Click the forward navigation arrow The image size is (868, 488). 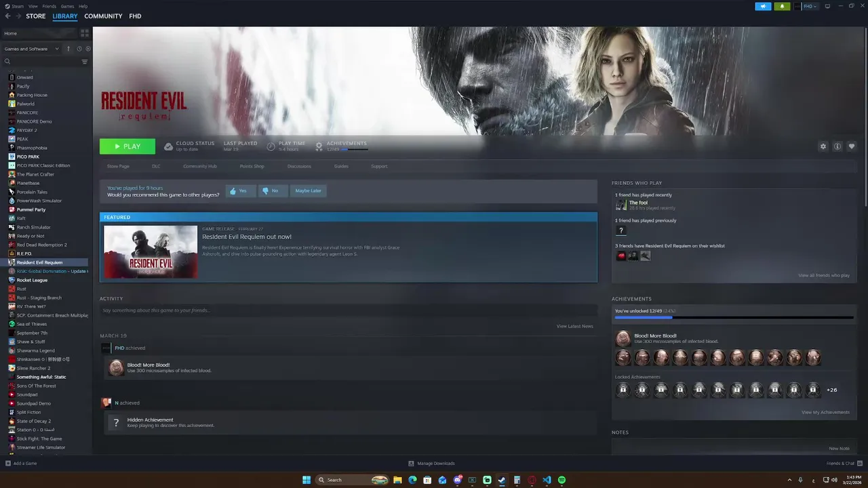pos(18,16)
